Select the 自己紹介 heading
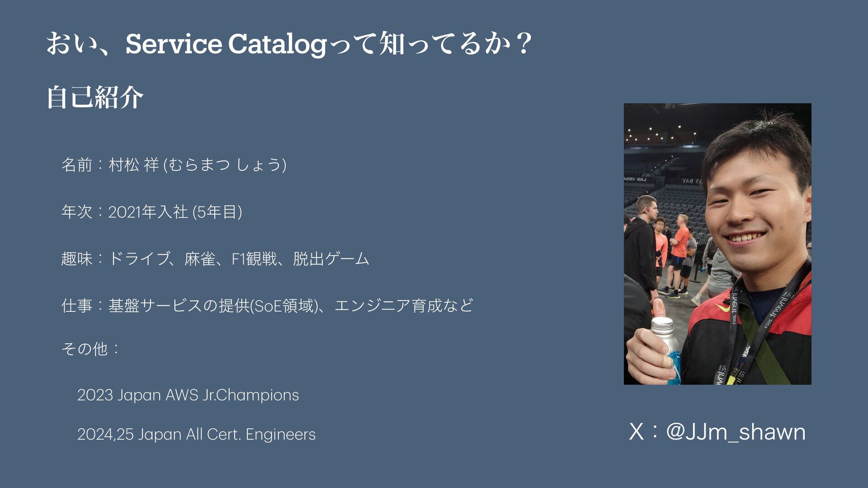Viewport: 868px width, 488px height. (x=95, y=97)
